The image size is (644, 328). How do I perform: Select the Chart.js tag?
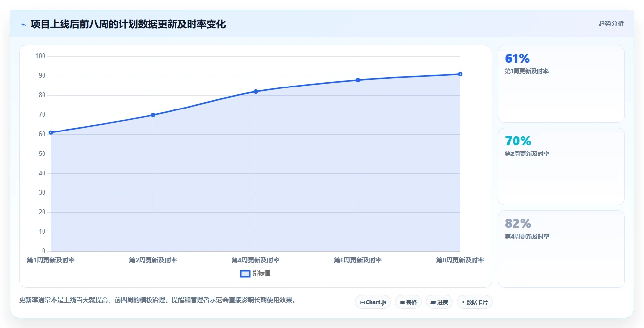[x=373, y=302]
